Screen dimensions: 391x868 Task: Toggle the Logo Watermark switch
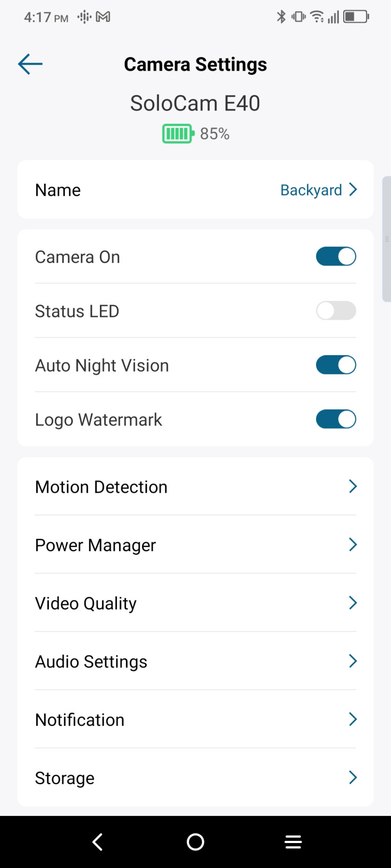point(336,419)
